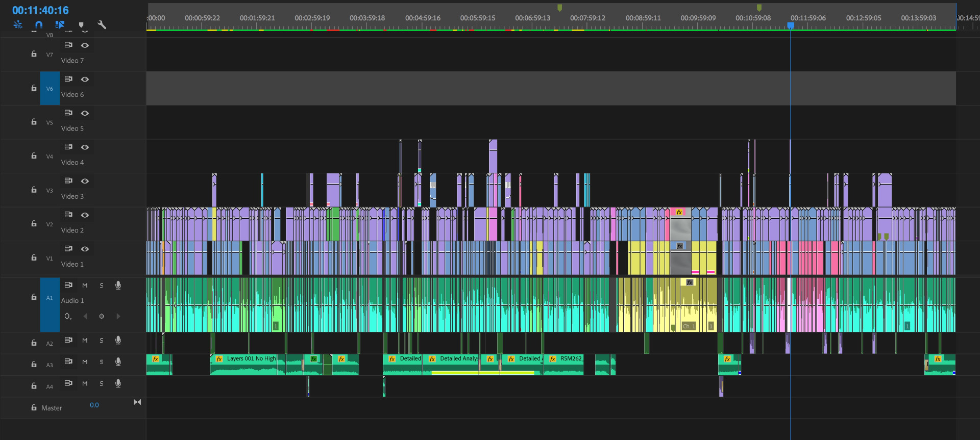Viewport: 980px width, 440px height.
Task: Open Show Keyframes dropdown on Audio 1
Action: [x=68, y=316]
